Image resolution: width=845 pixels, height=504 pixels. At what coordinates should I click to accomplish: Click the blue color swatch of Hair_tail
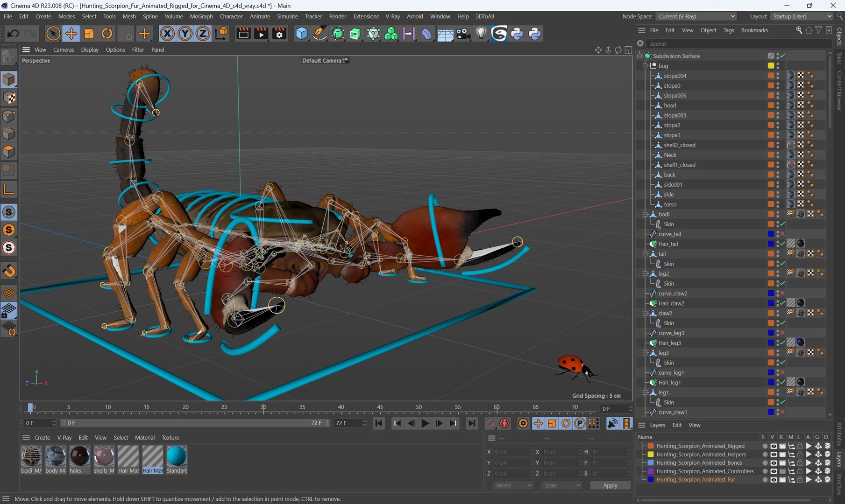(771, 244)
